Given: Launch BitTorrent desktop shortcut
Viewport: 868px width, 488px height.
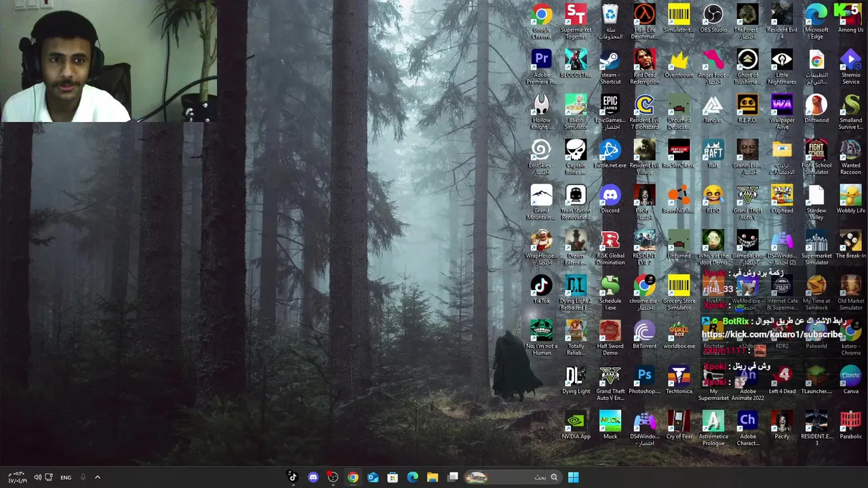Looking at the screenshot, I should point(644,334).
